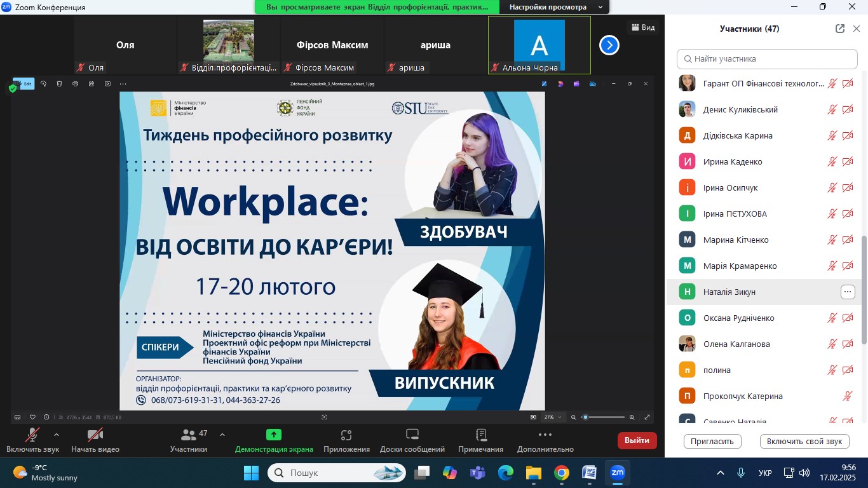
Task: Click encryption shield icon
Action: click(13, 89)
